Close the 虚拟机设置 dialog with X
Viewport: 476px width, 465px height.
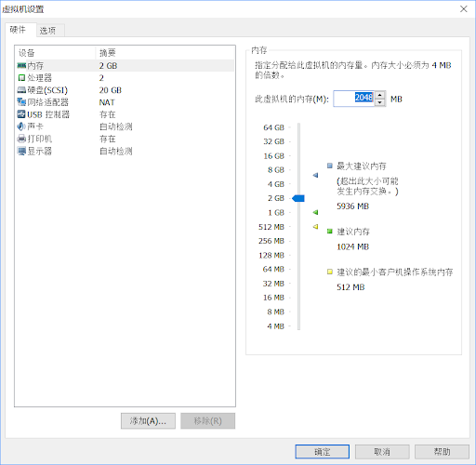[x=464, y=8]
